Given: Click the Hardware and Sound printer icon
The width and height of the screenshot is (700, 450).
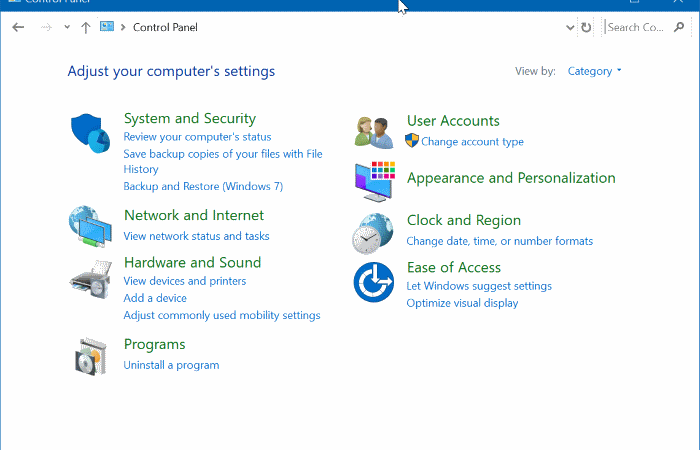Looking at the screenshot, I should pos(91,279).
